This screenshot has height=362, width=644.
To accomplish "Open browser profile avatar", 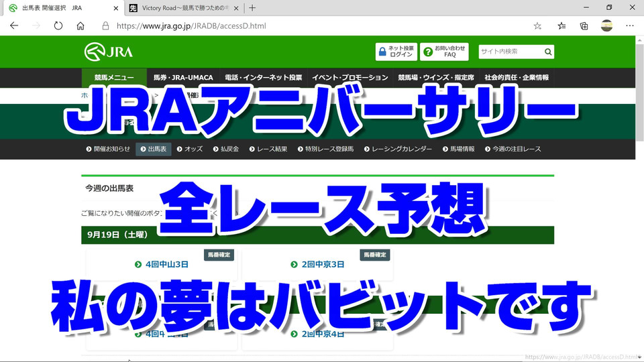I will coord(606,25).
